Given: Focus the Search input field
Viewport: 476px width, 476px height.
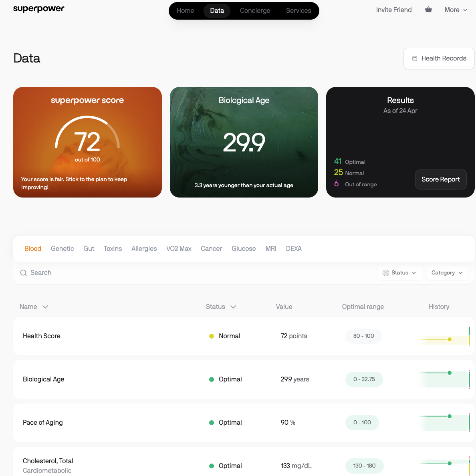Looking at the screenshot, I should pyautogui.click(x=160, y=273).
